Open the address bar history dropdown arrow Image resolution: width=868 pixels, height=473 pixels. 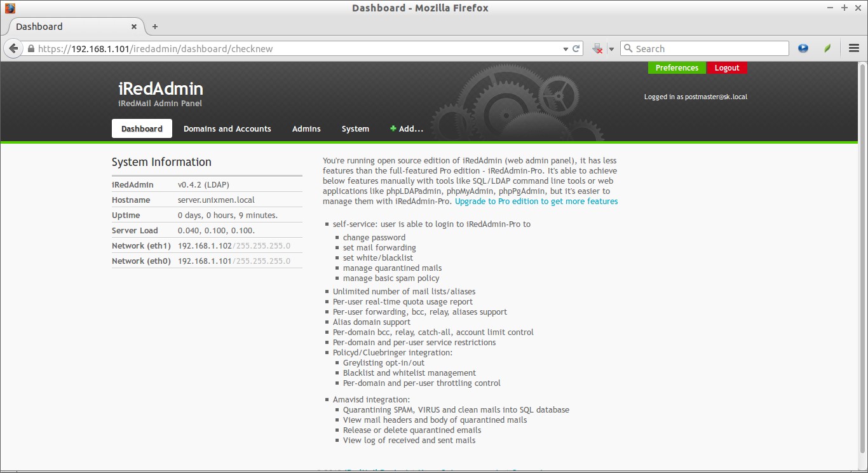pos(566,49)
